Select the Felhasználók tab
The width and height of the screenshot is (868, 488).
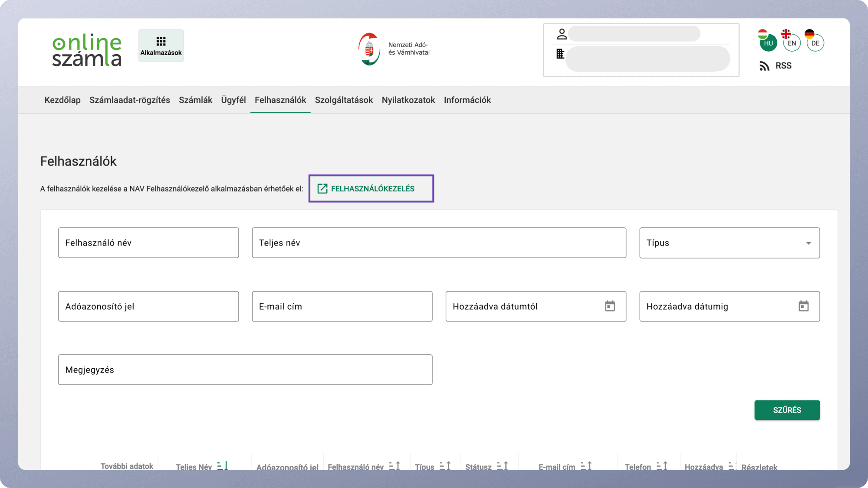tap(280, 100)
